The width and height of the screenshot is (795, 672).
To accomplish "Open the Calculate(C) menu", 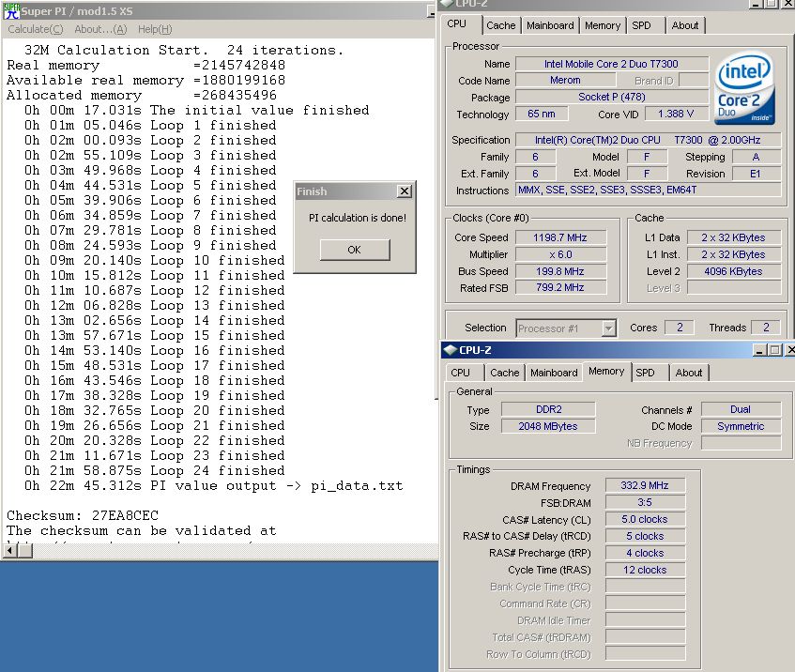I will coord(36,29).
